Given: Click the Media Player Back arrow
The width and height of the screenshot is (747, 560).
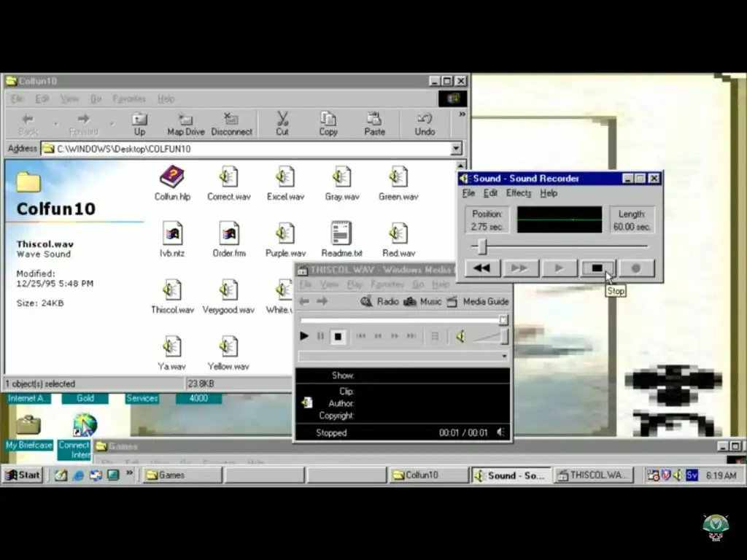Looking at the screenshot, I should coord(304,301).
